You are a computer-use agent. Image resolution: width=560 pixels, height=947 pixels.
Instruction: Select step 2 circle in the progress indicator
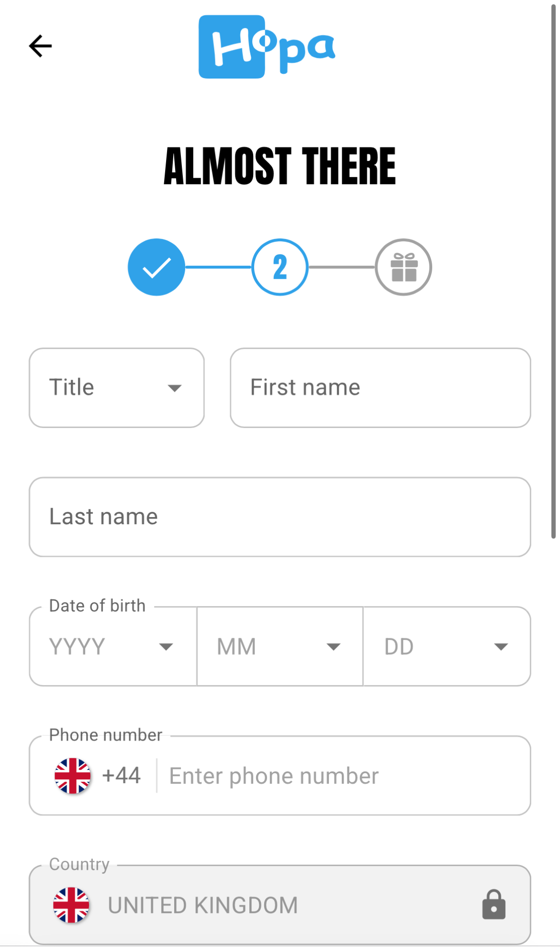[280, 267]
